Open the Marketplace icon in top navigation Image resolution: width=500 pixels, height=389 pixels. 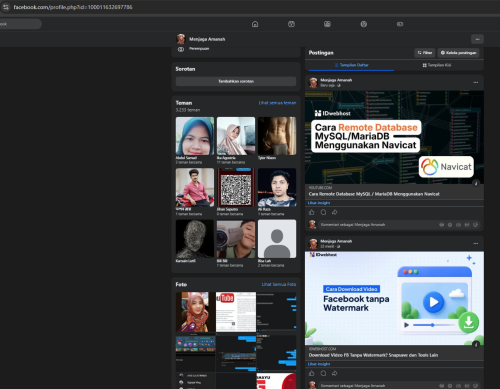point(327,24)
